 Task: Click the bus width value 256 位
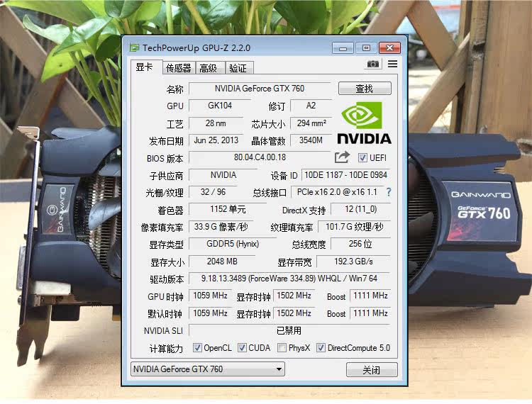point(360,244)
